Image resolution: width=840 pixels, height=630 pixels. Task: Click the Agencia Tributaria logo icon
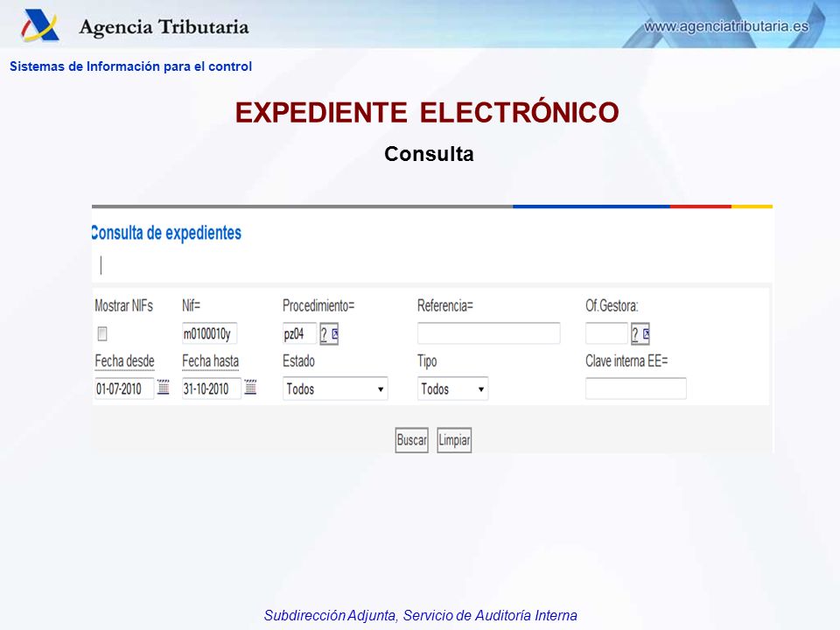click(39, 25)
